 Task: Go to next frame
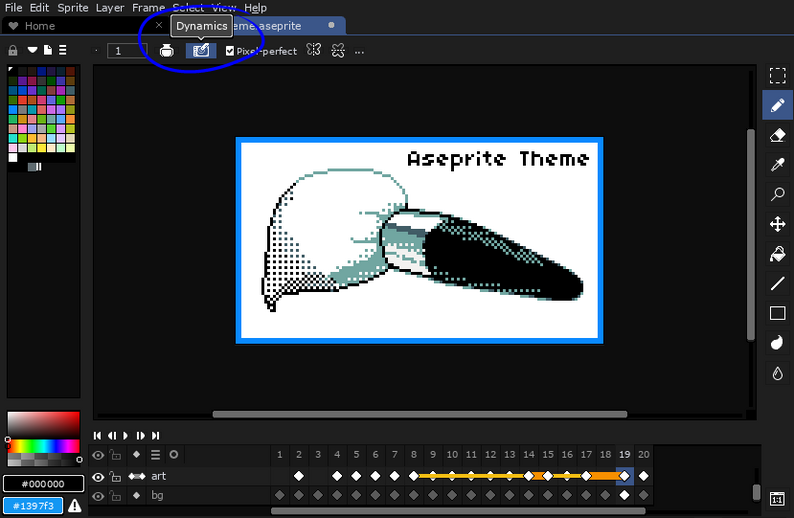coord(140,435)
